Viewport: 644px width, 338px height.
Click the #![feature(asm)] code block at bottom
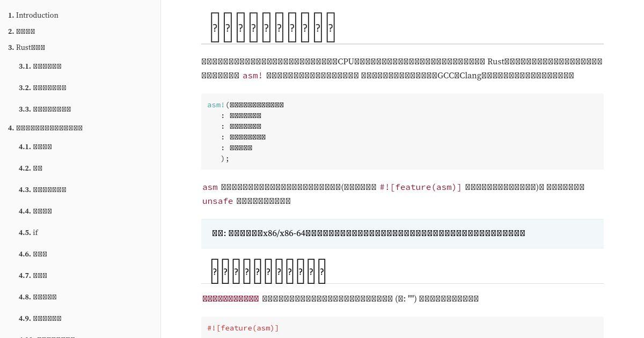402,327
